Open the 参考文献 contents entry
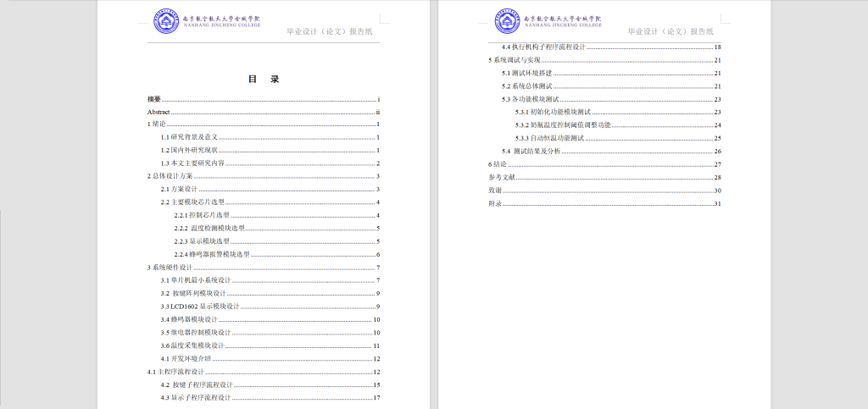Screen dimensions: 868x409 (604, 178)
